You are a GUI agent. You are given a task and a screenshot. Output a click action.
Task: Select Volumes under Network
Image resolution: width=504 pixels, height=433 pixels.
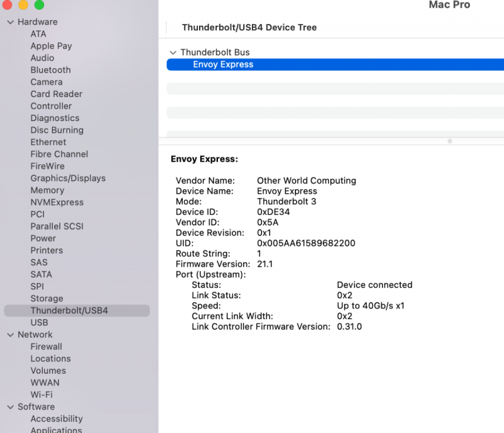point(49,371)
